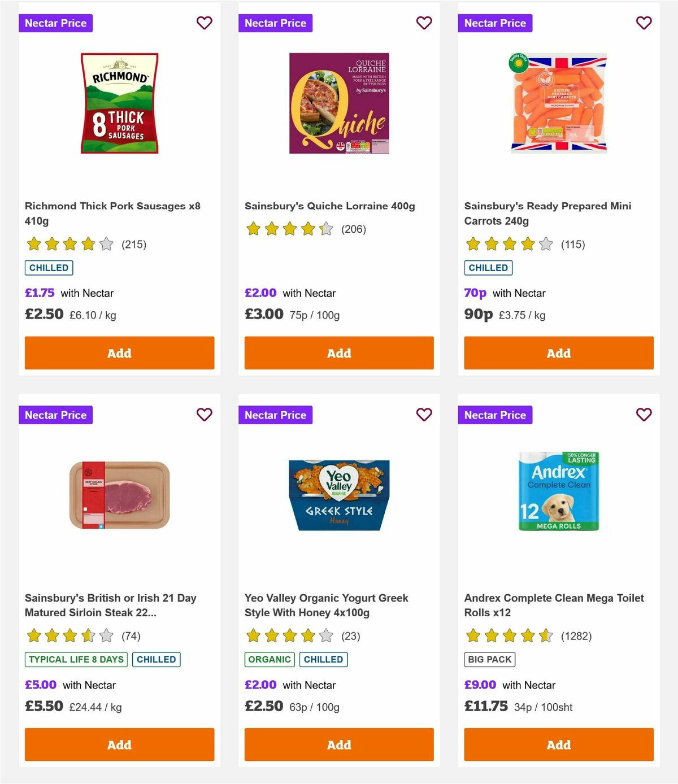Favorite the Andrex Complete Clean toilet rolls
The width and height of the screenshot is (678, 784).
[644, 415]
